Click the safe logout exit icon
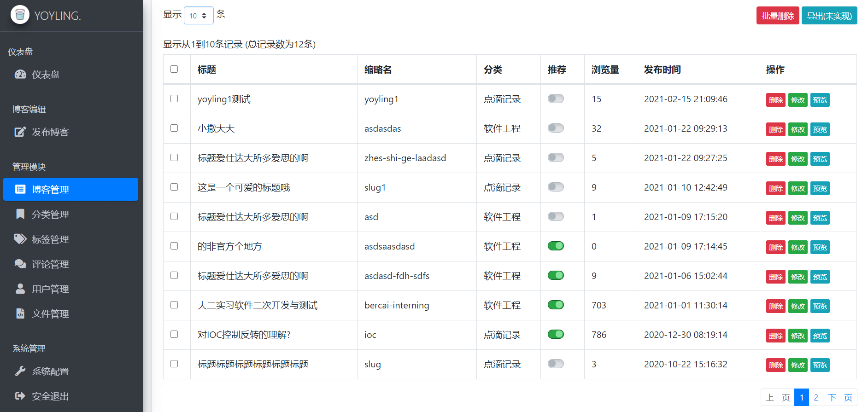Image resolution: width=868 pixels, height=412 pixels. 20,396
